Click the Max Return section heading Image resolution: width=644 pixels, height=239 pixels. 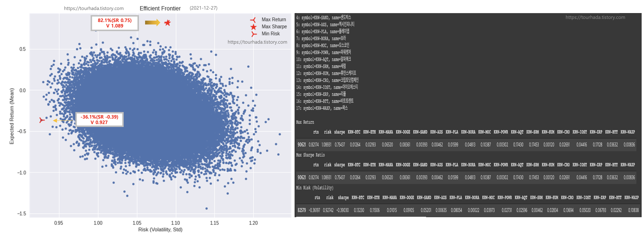point(305,122)
